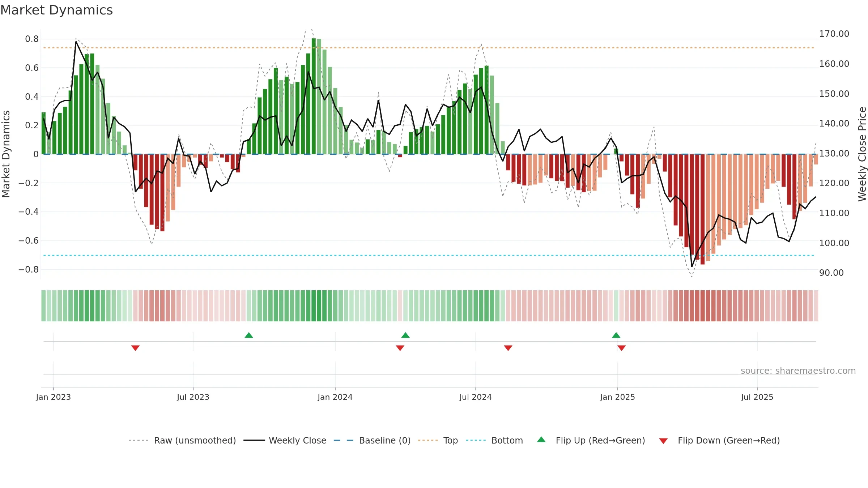Viewport: 868px width, 488px height.
Task: Click the 0.4 dynamics axis value
Action: pos(32,97)
